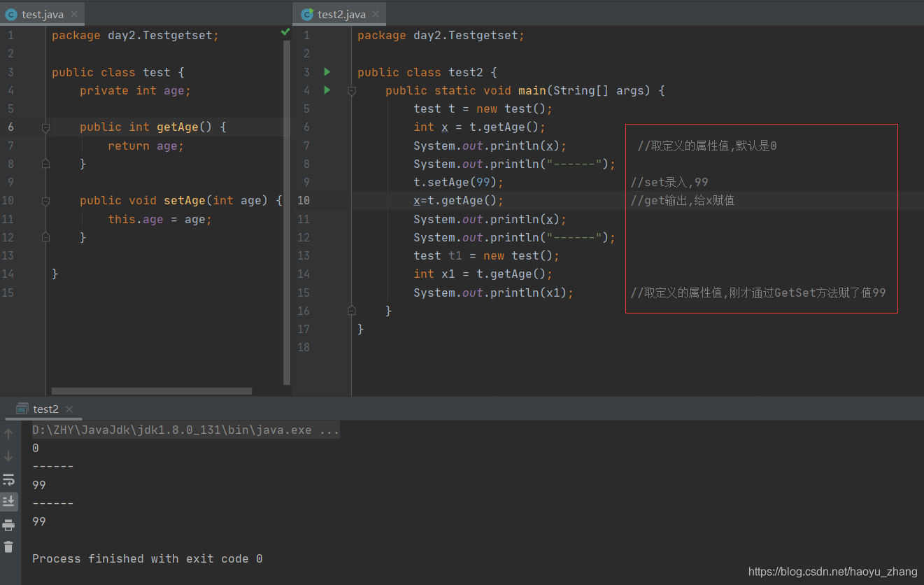
Task: Switch to the test.java editor tab
Action: [x=42, y=14]
